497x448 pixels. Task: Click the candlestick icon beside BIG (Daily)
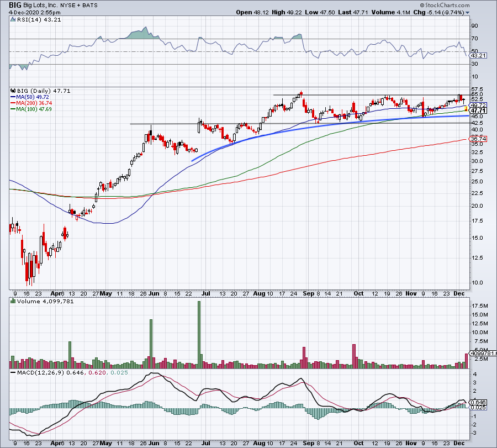pyautogui.click(x=13, y=91)
